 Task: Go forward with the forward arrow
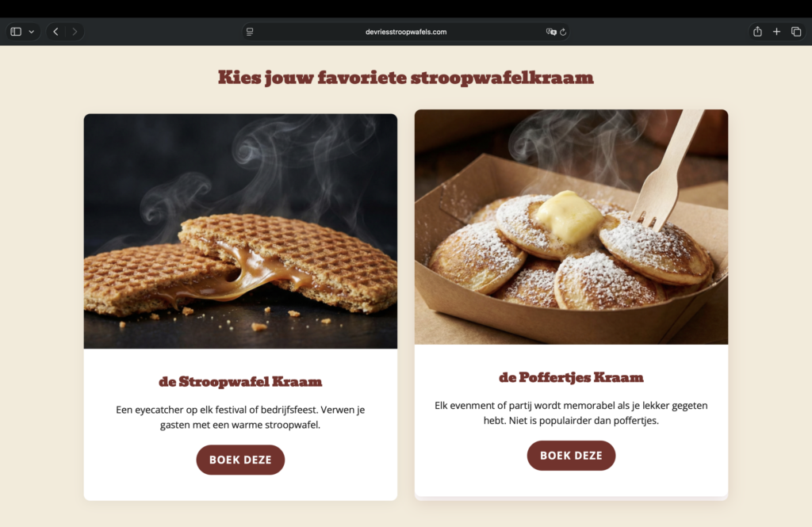pyautogui.click(x=75, y=32)
